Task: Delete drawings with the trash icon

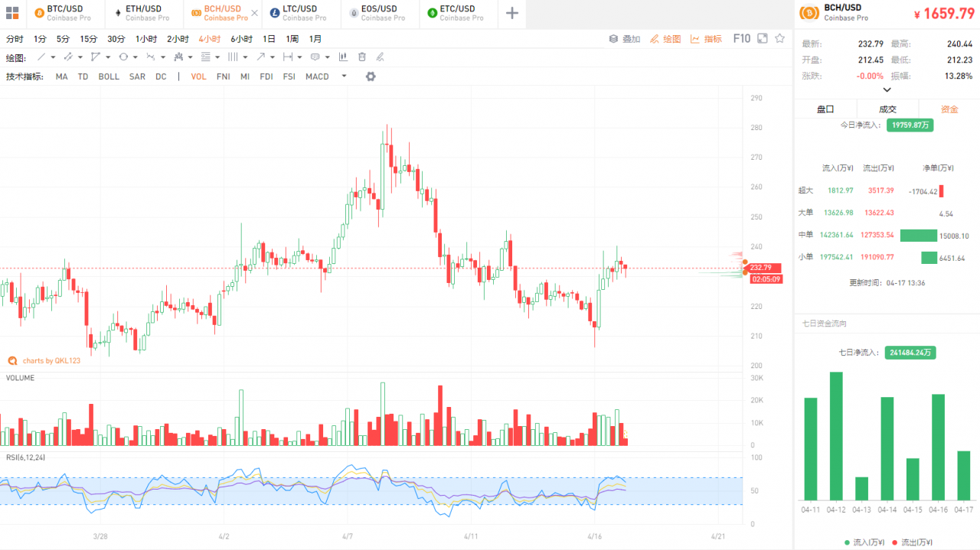Action: point(361,57)
